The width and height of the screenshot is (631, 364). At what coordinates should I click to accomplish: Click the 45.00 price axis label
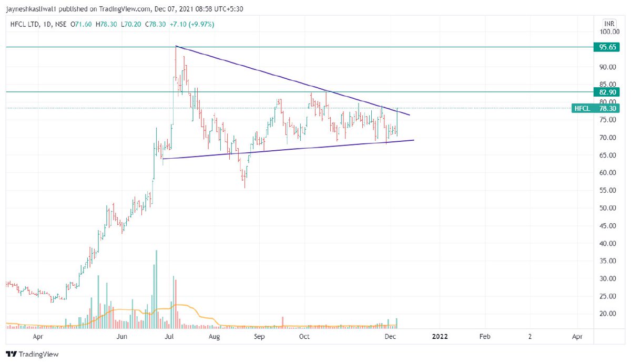(x=609, y=226)
